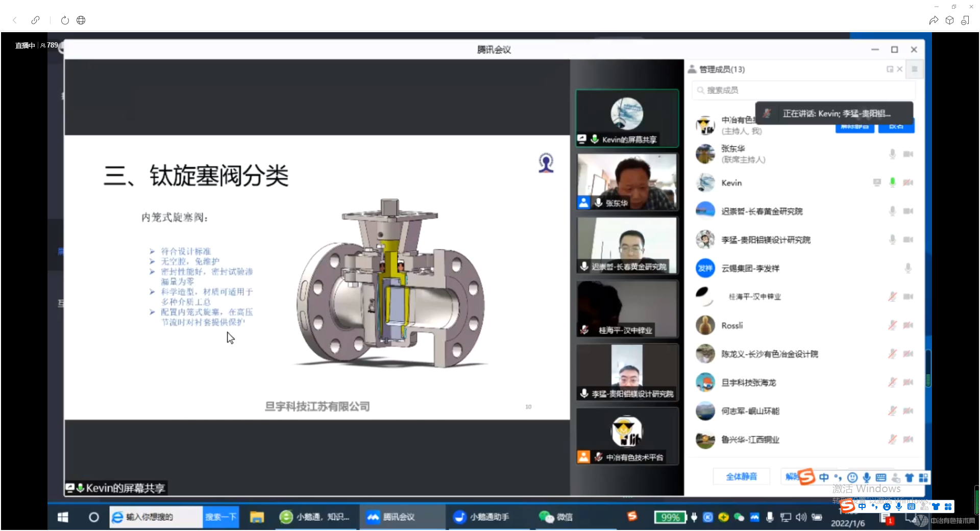Toggle 张东华's camera in member list

[x=908, y=154]
